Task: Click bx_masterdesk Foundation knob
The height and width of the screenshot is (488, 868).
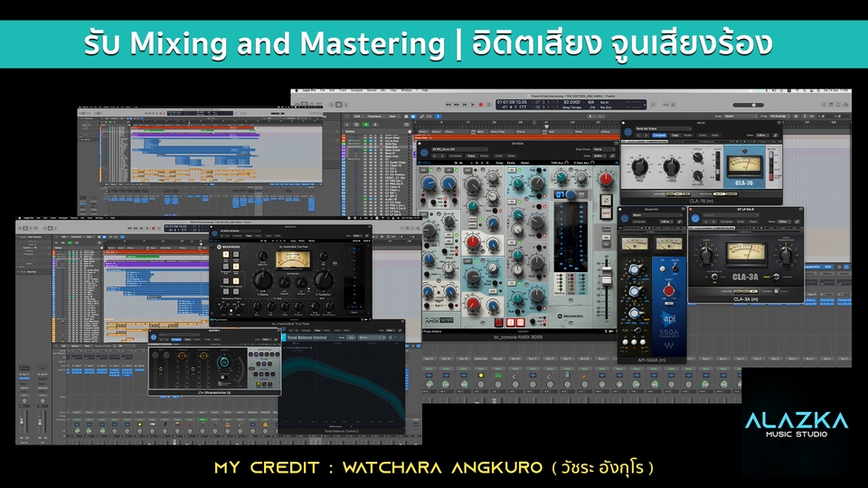Action: coord(324,280)
